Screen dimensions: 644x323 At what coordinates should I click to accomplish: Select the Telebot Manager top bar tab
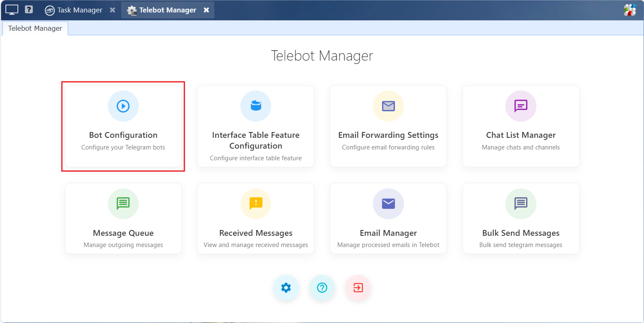(x=168, y=10)
